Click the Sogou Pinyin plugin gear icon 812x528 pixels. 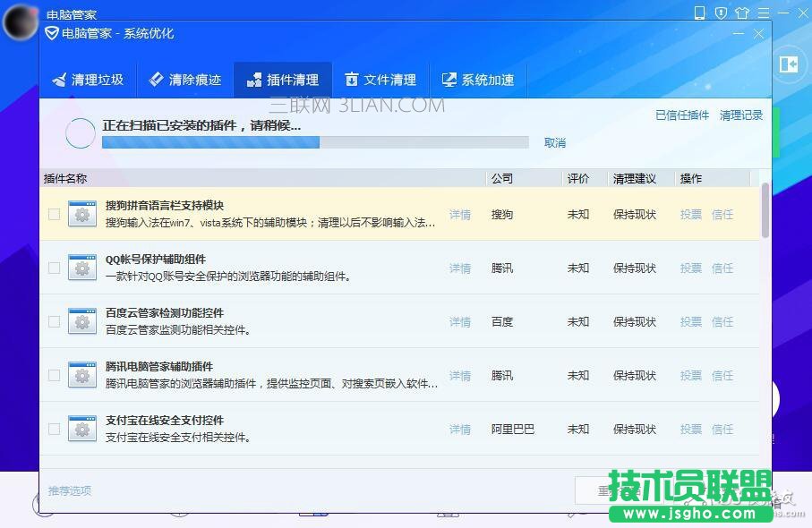click(82, 215)
